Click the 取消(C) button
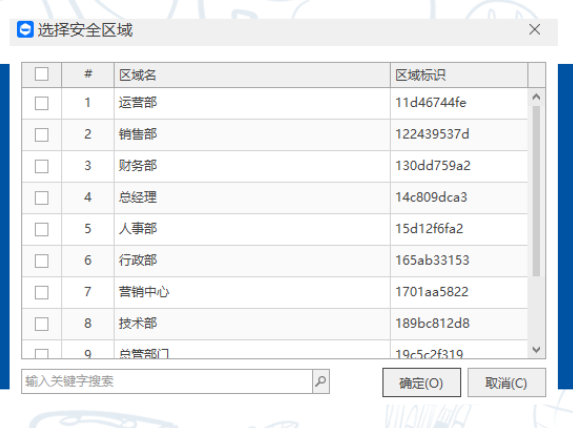Viewport: 573px width, 428px height. (506, 383)
